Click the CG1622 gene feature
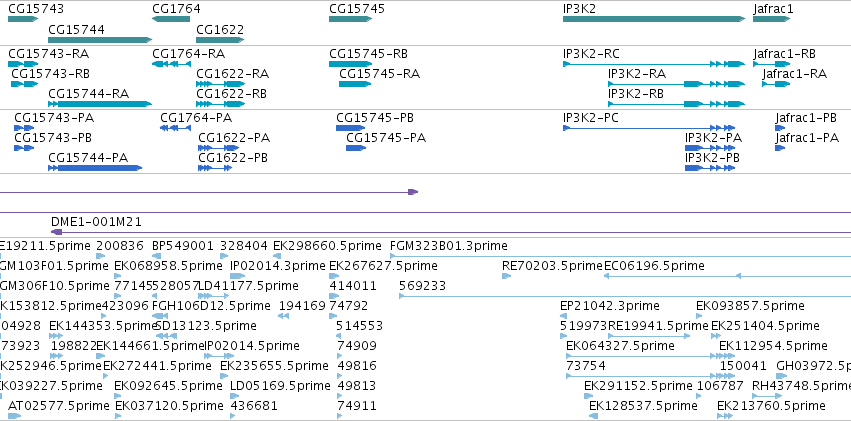Viewport: 851px width, 421px height. (220, 40)
